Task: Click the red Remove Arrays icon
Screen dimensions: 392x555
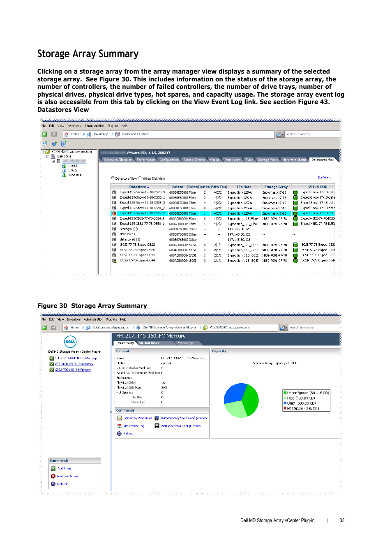Action: 53,476
